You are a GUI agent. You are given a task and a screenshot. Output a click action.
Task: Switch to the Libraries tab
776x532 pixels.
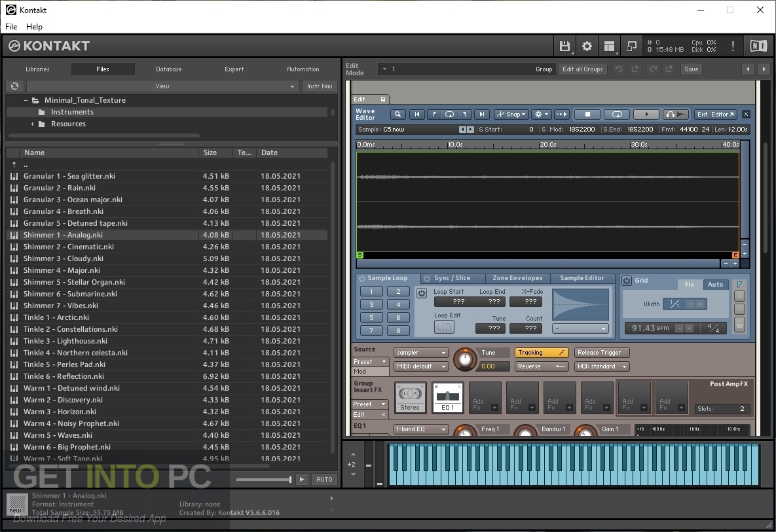pos(37,69)
